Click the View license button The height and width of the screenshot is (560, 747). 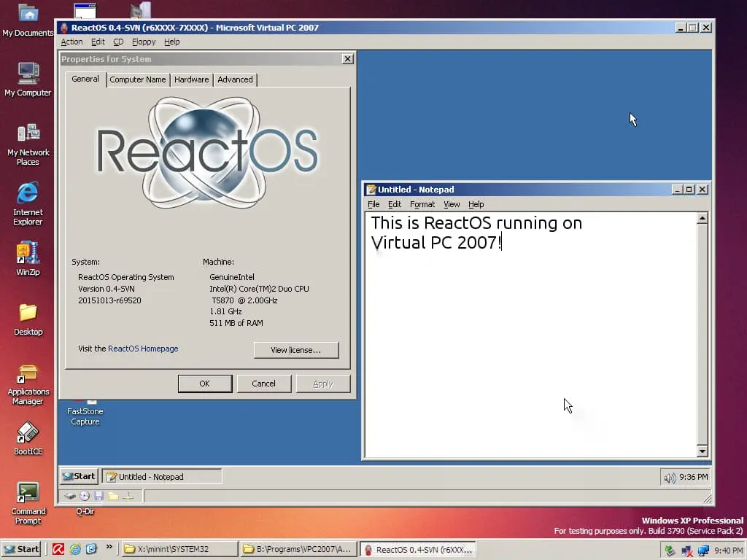[x=295, y=350]
